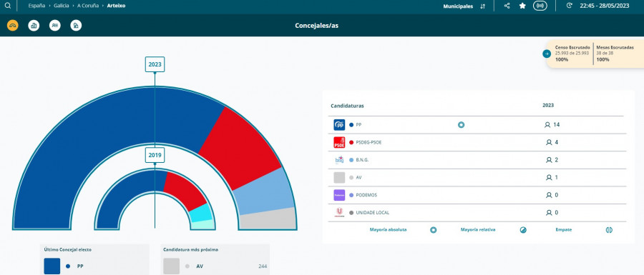Go to A Coruña breadcrumb
Viewport: 644px width, 275px height.
(88, 6)
